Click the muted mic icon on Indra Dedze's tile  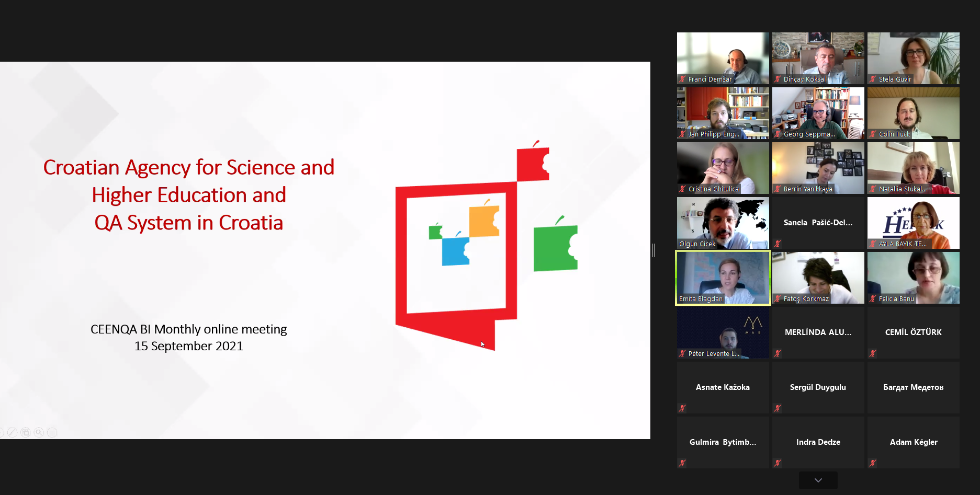click(x=778, y=463)
